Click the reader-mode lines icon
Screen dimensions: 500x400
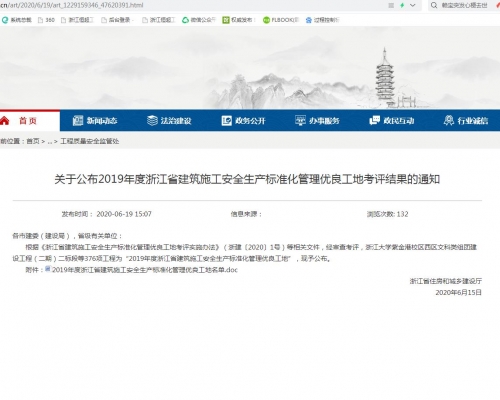tap(391, 5)
